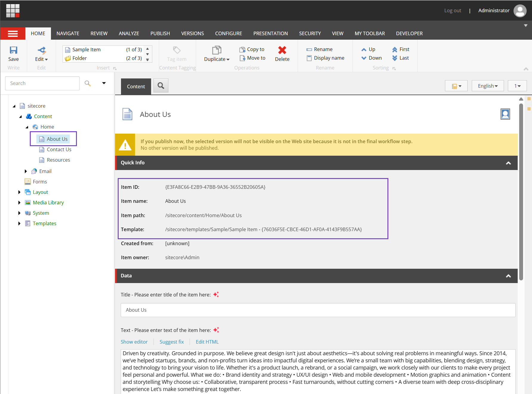
Task: Switch to the VERSIONS ribbon tab
Action: click(x=193, y=34)
